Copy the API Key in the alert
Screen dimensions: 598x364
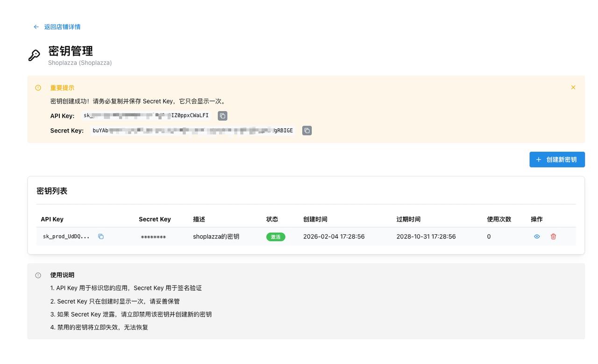click(222, 116)
